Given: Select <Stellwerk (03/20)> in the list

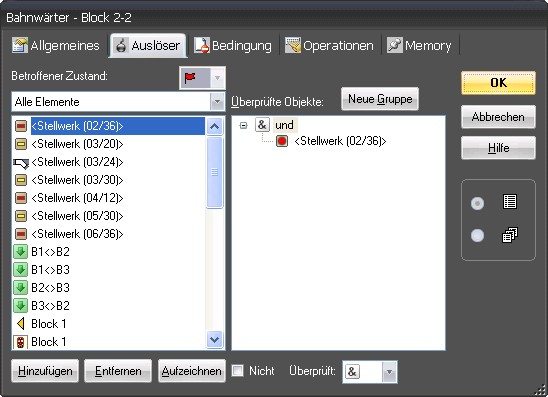Looking at the screenshot, I should click(77, 144).
